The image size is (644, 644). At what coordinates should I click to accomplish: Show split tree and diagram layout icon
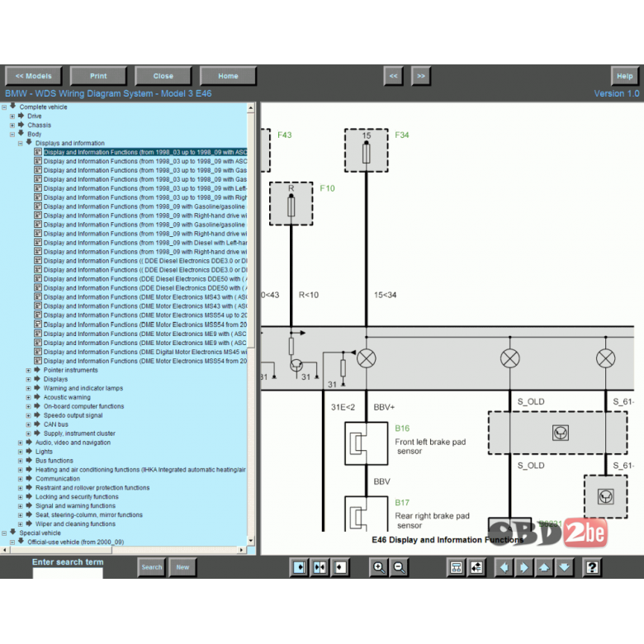320,567
